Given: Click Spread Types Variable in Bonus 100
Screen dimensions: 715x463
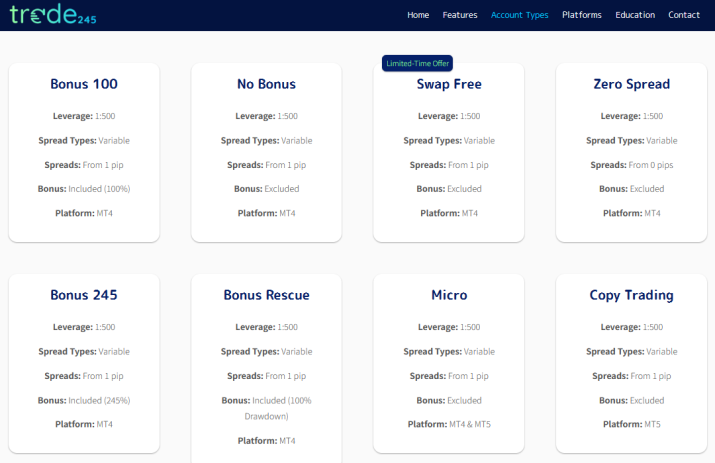Looking at the screenshot, I should (x=84, y=140).
